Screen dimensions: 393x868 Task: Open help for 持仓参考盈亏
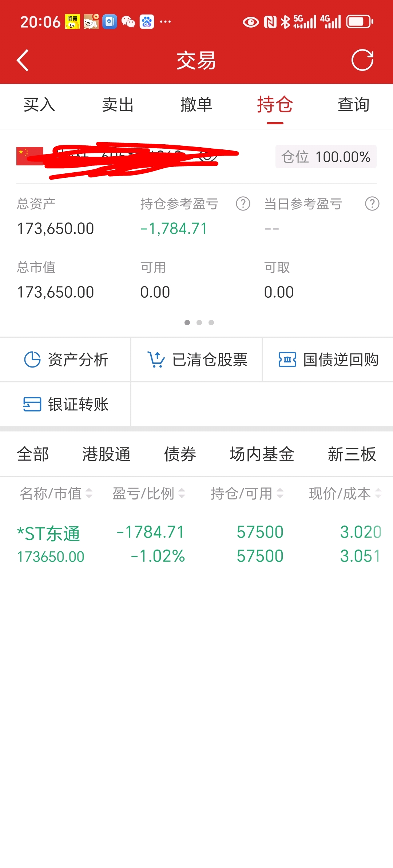point(243,204)
